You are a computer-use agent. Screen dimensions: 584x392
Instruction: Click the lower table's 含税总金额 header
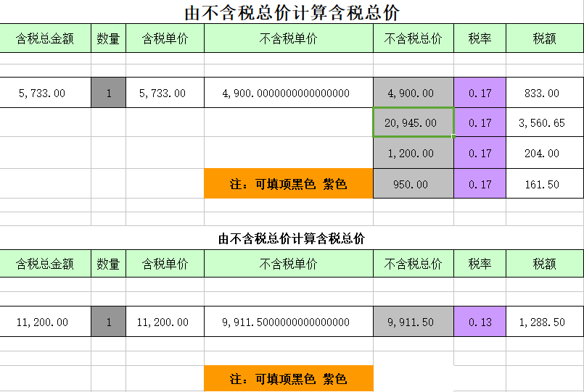tap(45, 264)
